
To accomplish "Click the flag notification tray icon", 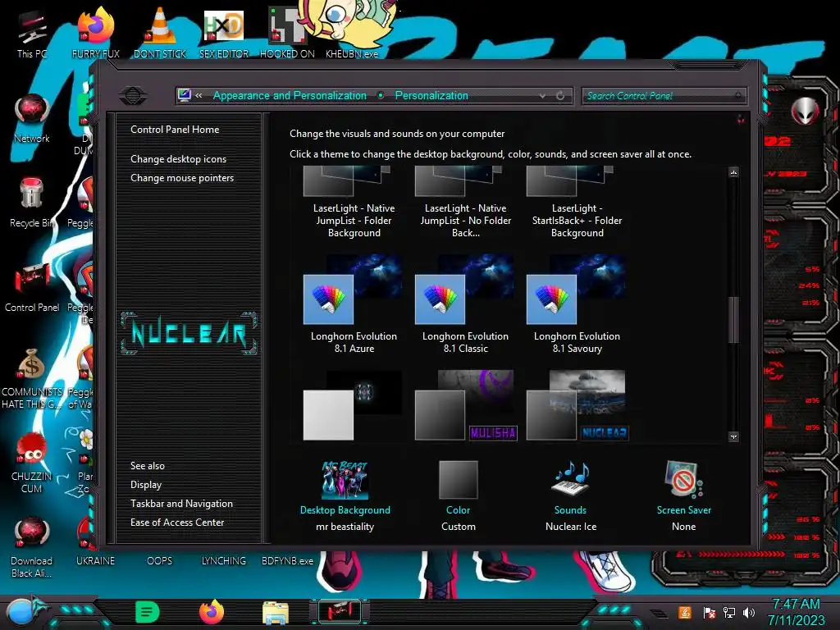I will click(x=709, y=612).
